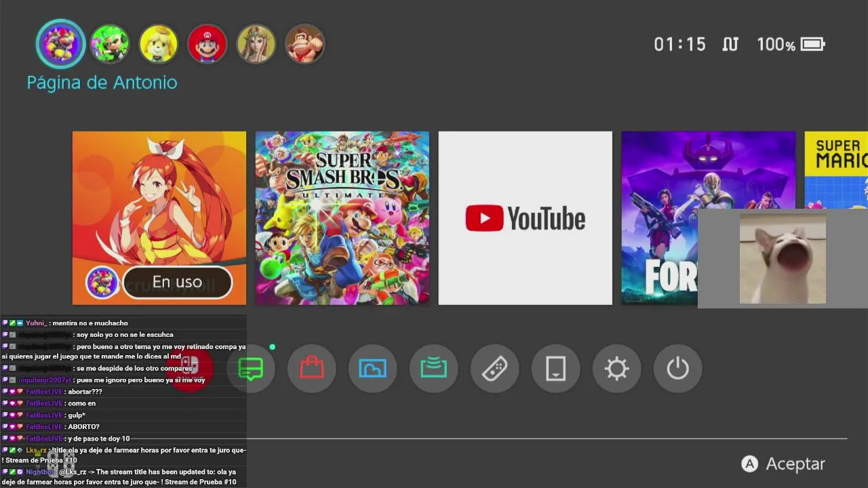Launch Super Smash Bros. Ultimate
Image resolution: width=868 pixels, height=488 pixels.
coord(342,218)
